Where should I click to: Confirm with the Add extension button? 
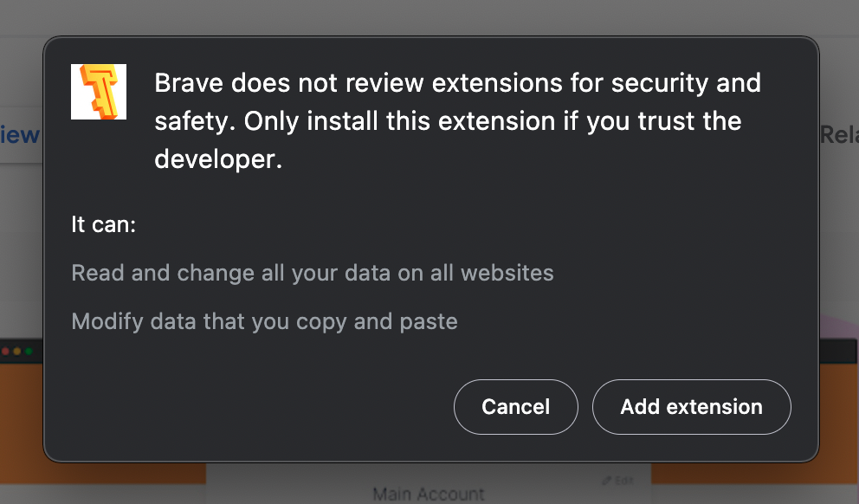(691, 407)
